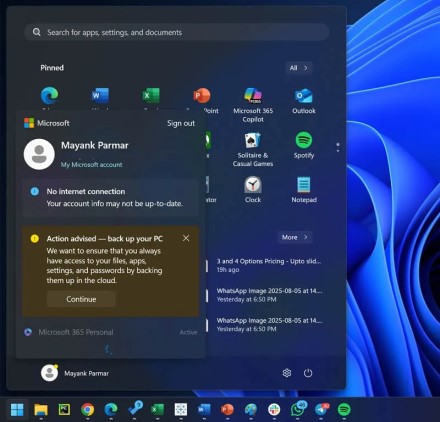This screenshot has height=422, width=440.
Task: Launch Solitaire & Casual Games
Action: 253,149
